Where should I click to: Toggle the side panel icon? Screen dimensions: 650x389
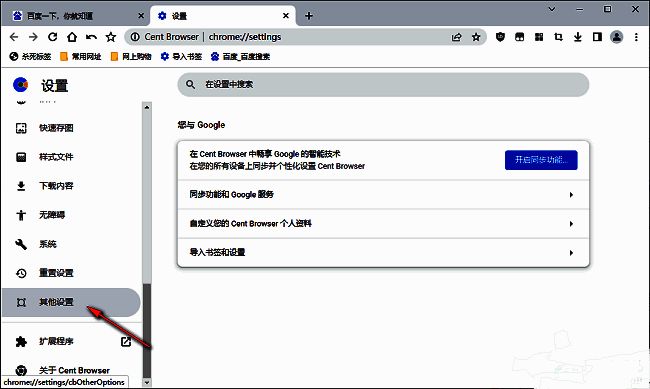point(597,37)
